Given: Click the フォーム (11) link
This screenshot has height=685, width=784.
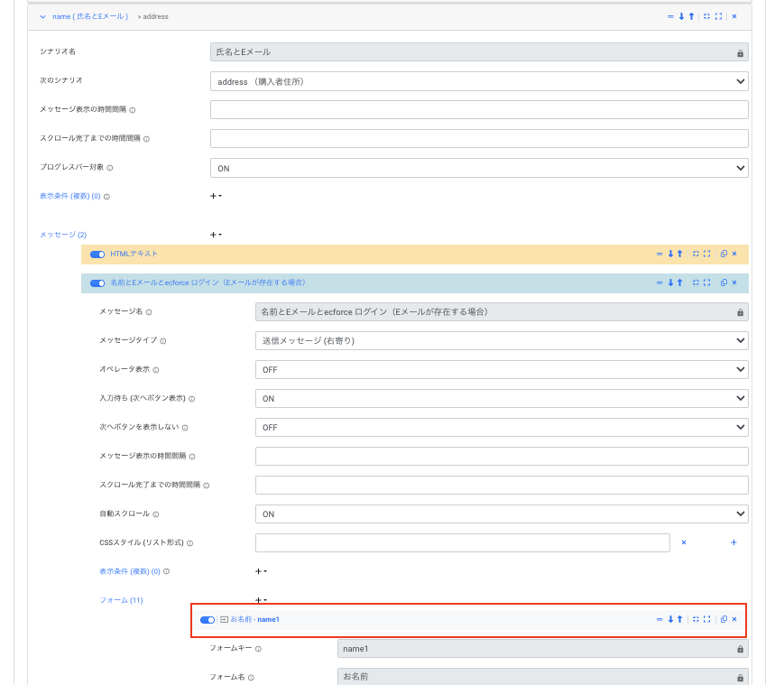Looking at the screenshot, I should (x=121, y=600).
